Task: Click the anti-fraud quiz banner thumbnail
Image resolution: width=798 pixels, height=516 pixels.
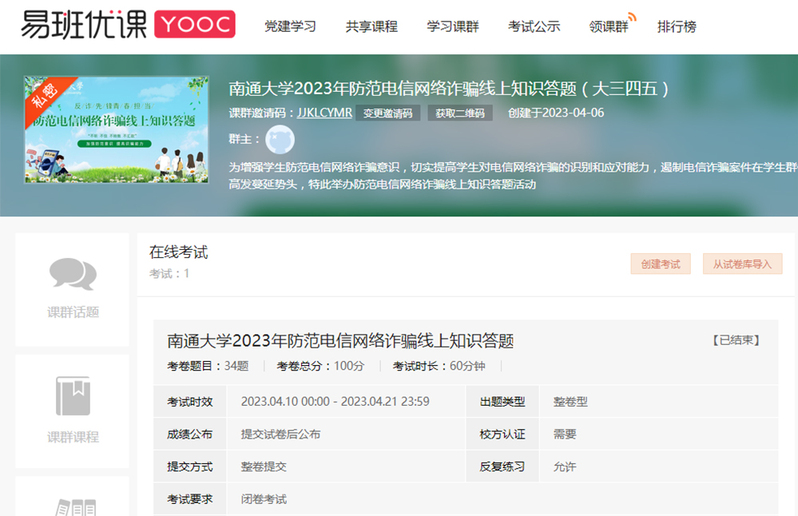Action: click(x=116, y=130)
